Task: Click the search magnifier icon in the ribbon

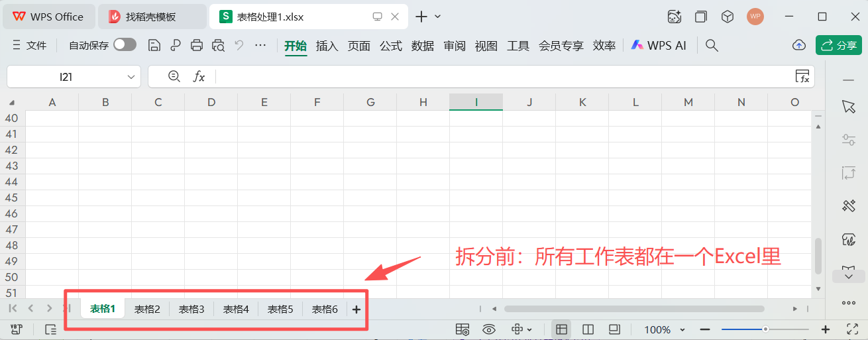Action: coord(712,45)
